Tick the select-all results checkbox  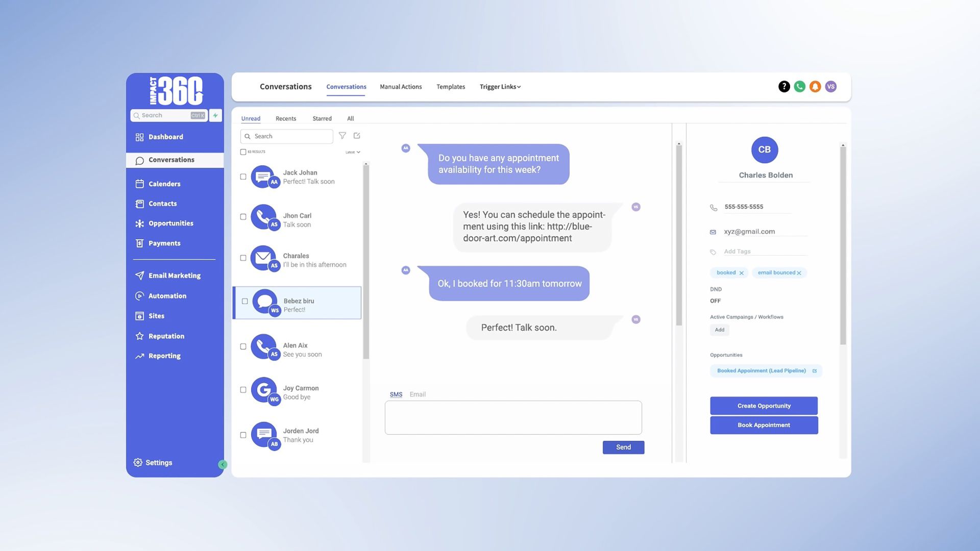pyautogui.click(x=243, y=152)
